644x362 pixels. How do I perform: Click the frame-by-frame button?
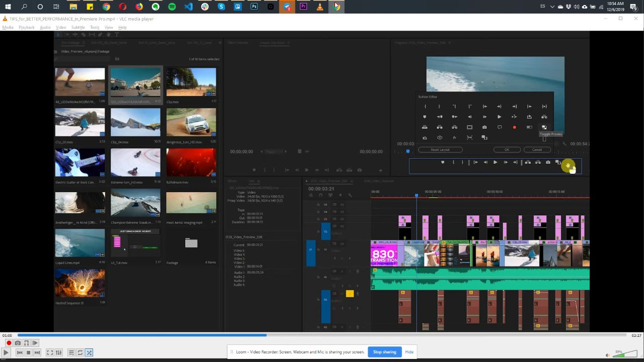[x=35, y=343]
